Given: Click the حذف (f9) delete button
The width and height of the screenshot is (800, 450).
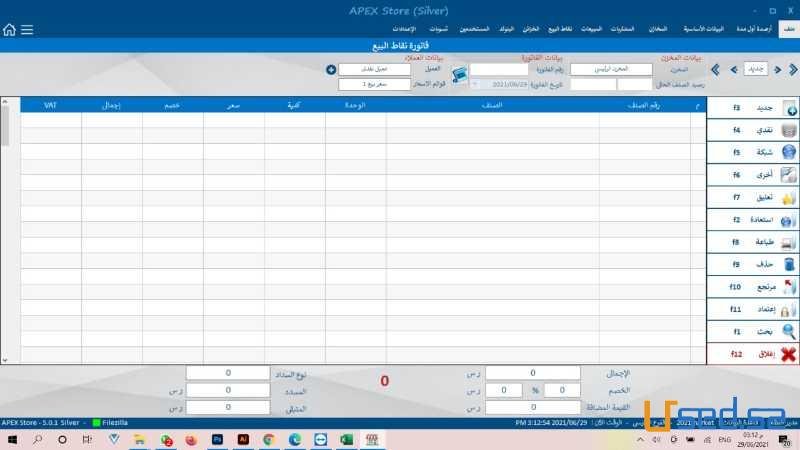Looking at the screenshot, I should (752, 265).
